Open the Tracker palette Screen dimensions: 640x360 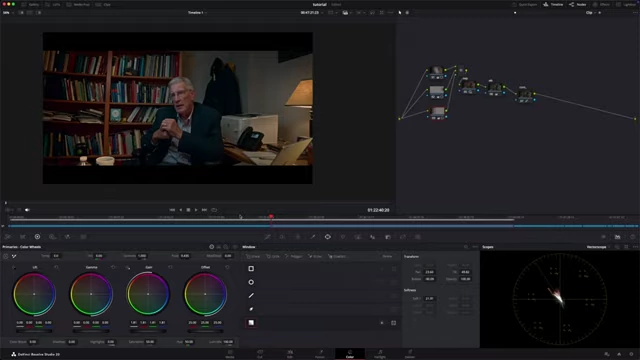(x=343, y=237)
